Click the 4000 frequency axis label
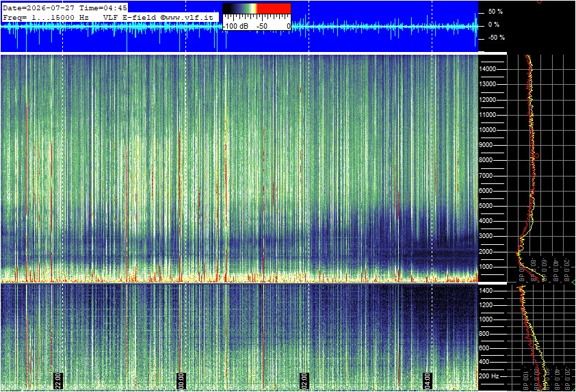The width and height of the screenshot is (576, 392). tap(486, 221)
